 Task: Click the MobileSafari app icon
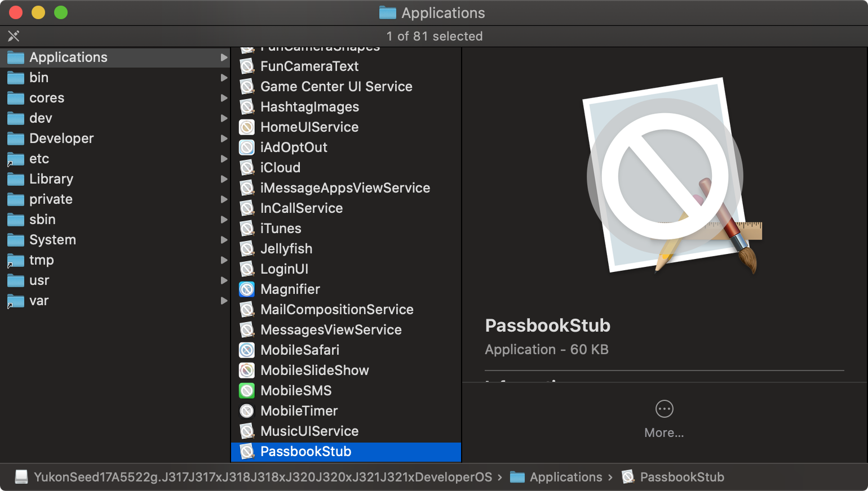[247, 350]
